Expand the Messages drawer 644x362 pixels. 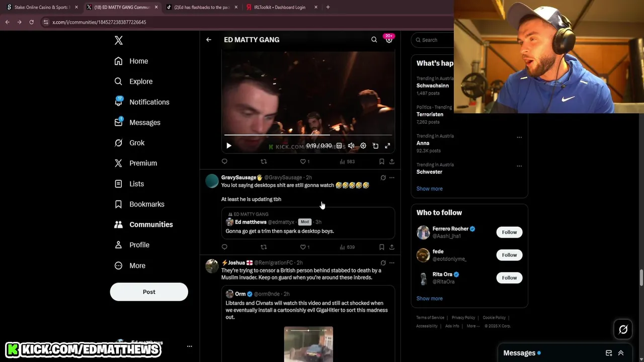621,353
